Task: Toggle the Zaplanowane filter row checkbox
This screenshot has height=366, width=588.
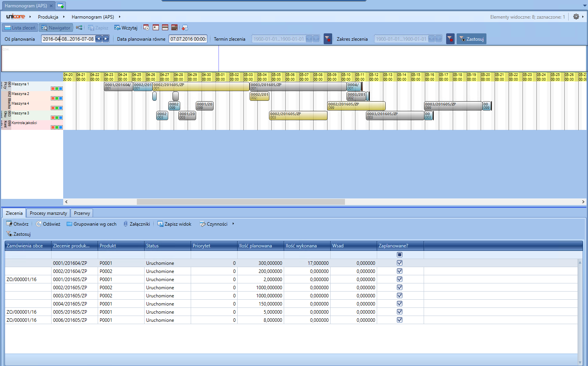Action: (x=400, y=255)
